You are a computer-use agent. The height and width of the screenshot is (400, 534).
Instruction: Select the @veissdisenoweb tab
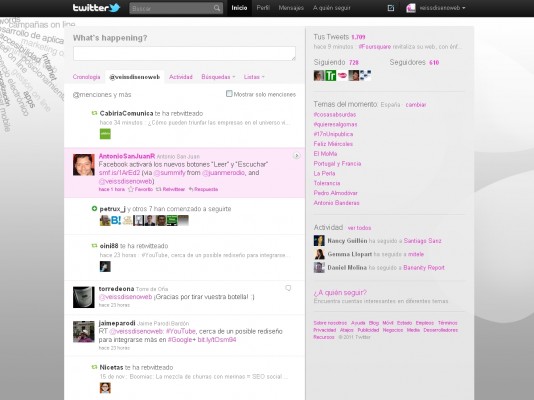coord(135,77)
